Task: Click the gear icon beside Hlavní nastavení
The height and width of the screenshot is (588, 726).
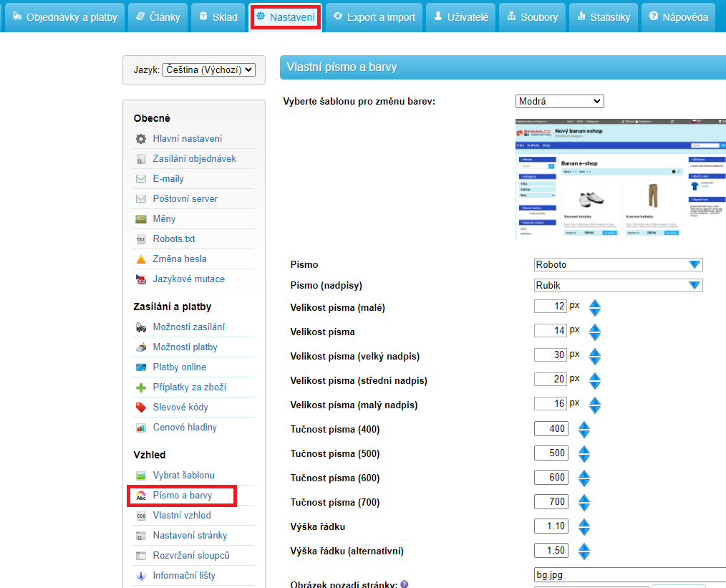Action: point(141,139)
